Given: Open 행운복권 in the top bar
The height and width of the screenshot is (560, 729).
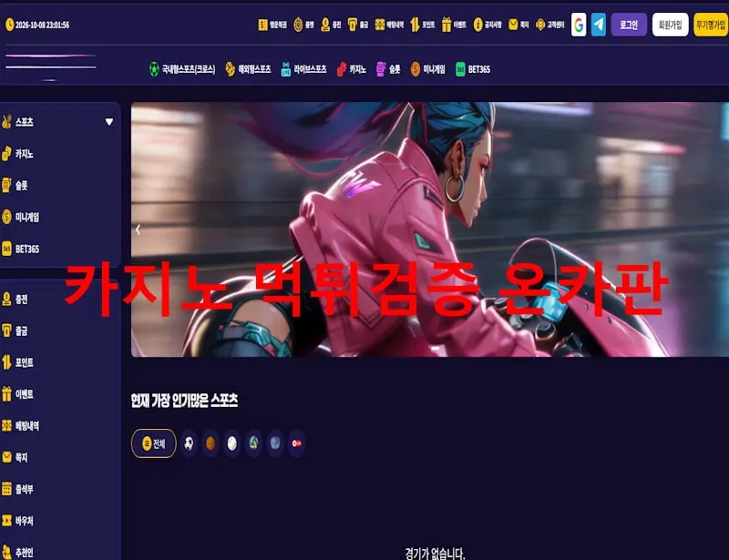Looking at the screenshot, I should [x=272, y=25].
